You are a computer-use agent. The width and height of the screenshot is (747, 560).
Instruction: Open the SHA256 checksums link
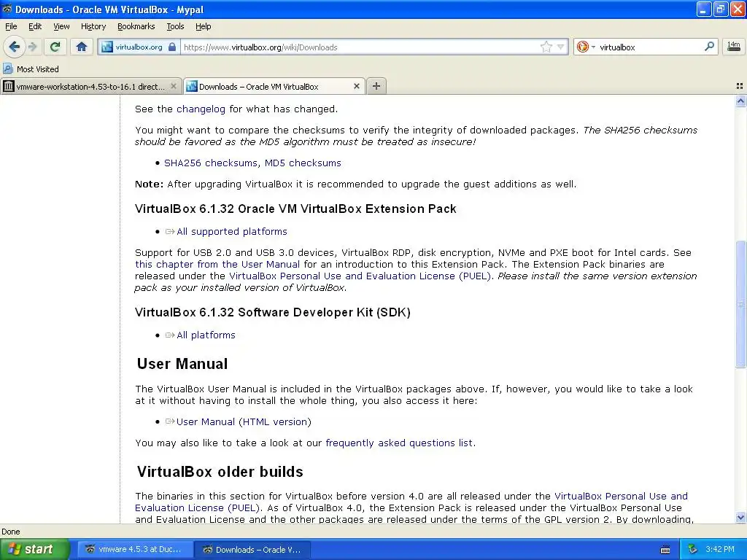coord(212,163)
